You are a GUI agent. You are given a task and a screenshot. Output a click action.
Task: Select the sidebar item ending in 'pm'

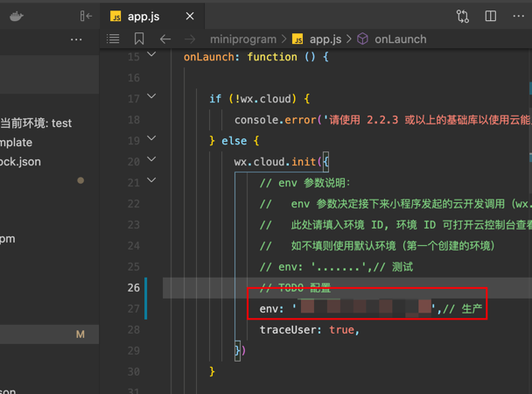point(8,239)
